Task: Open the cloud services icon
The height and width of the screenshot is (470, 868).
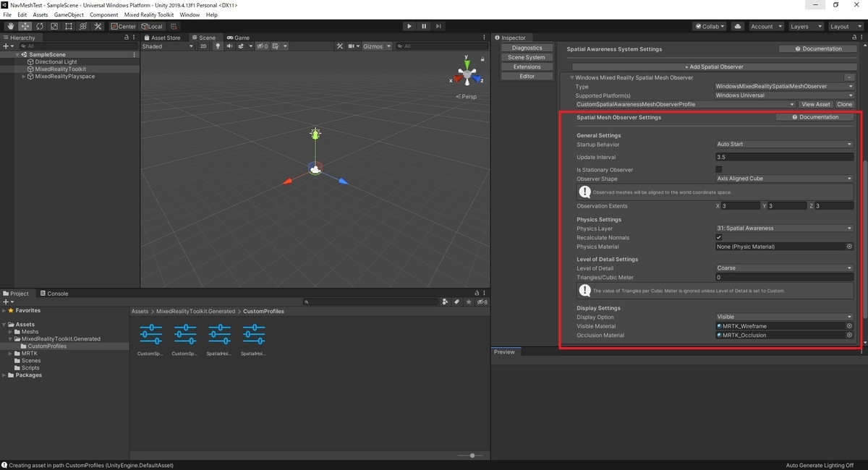Action: point(737,26)
